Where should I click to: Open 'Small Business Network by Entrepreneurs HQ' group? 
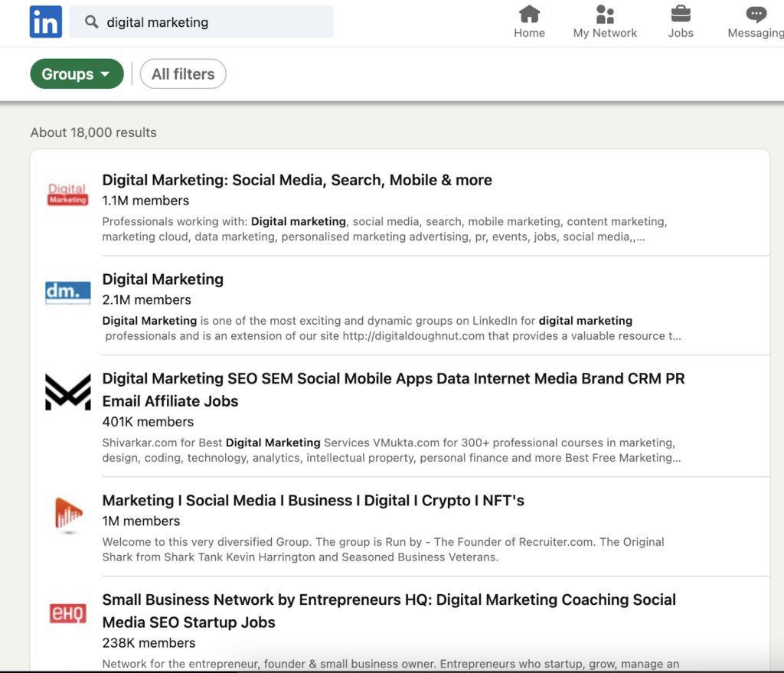tap(389, 610)
